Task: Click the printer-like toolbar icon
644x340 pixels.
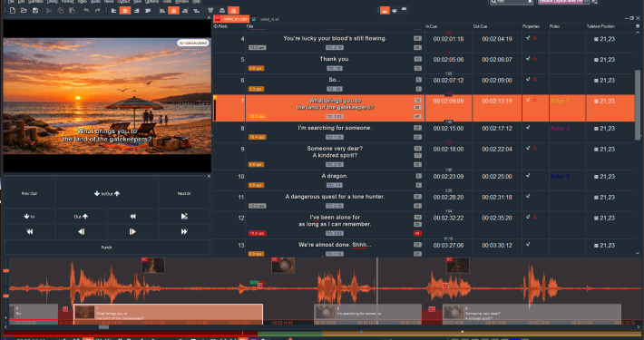Action: (x=222, y=11)
